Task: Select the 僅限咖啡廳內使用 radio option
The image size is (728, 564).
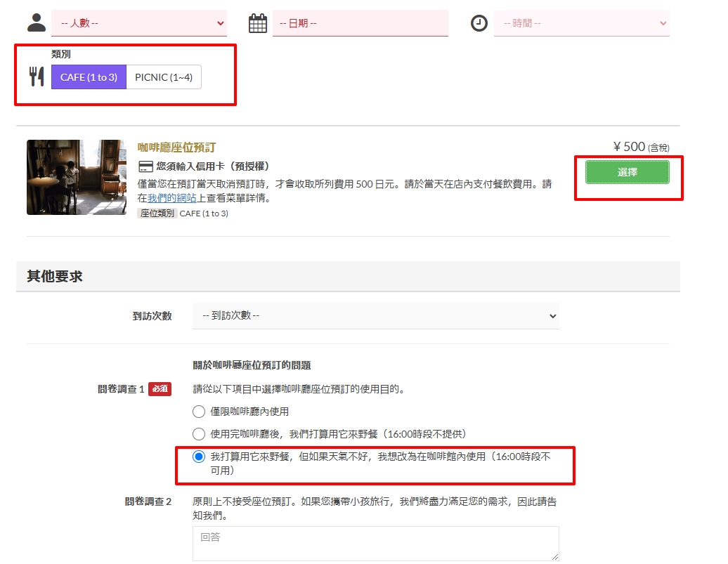Action: 199,412
